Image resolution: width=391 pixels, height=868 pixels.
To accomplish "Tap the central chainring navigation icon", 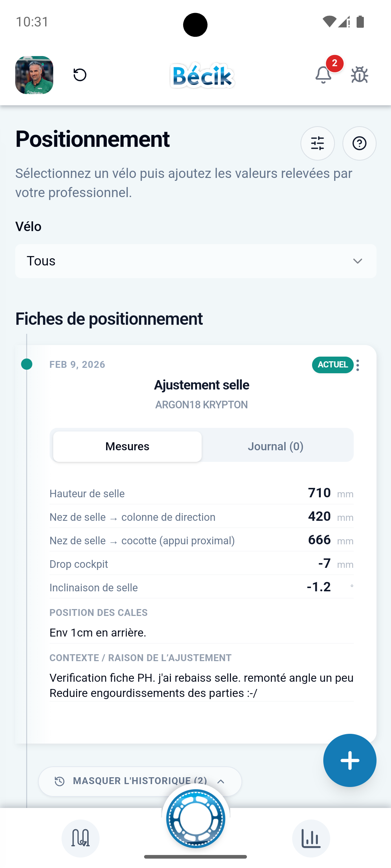I will point(195,818).
